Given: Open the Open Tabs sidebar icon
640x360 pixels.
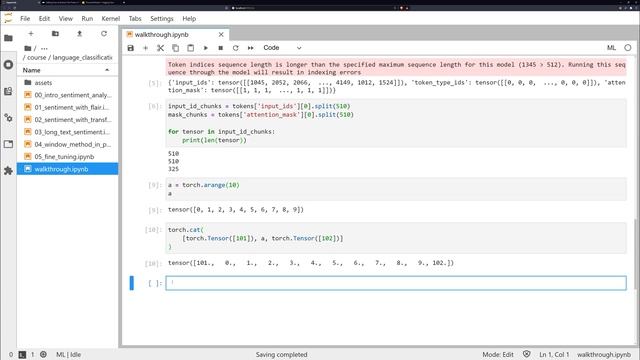Looking at the screenshot, I should (x=8, y=144).
